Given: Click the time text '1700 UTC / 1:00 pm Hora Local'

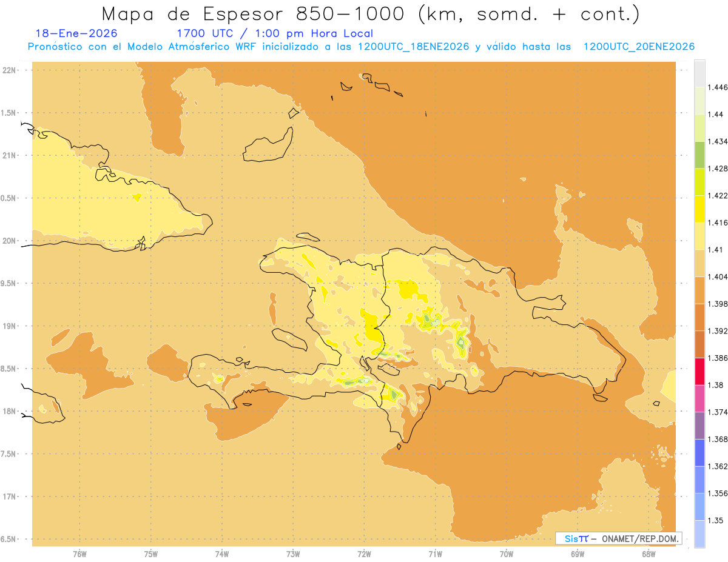Looking at the screenshot, I should (275, 33).
